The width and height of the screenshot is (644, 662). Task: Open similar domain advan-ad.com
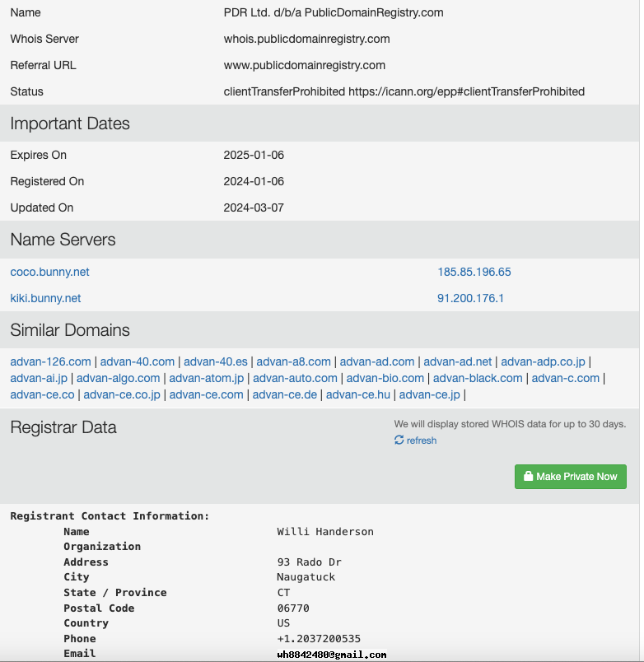coord(377,361)
